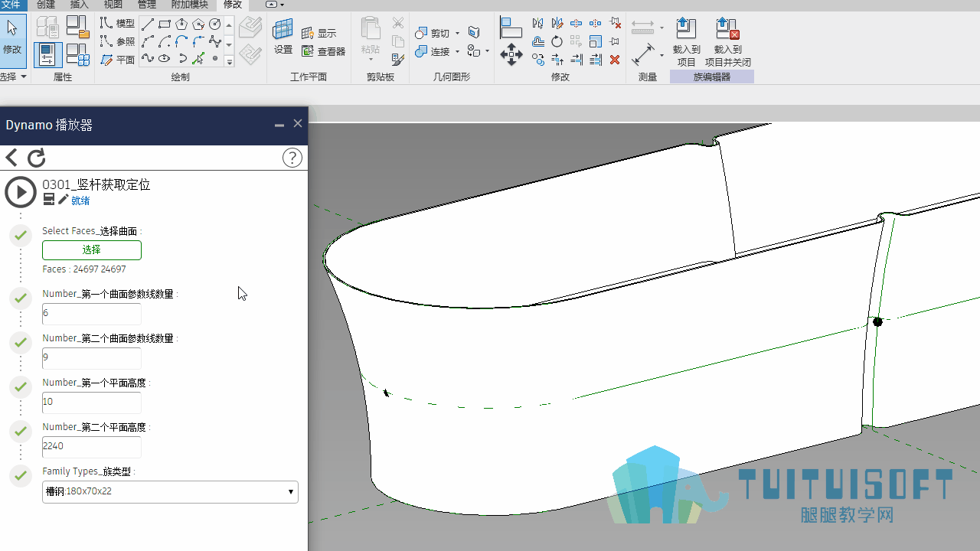Open the 剪切 geometry dropdown arrow

point(457,33)
